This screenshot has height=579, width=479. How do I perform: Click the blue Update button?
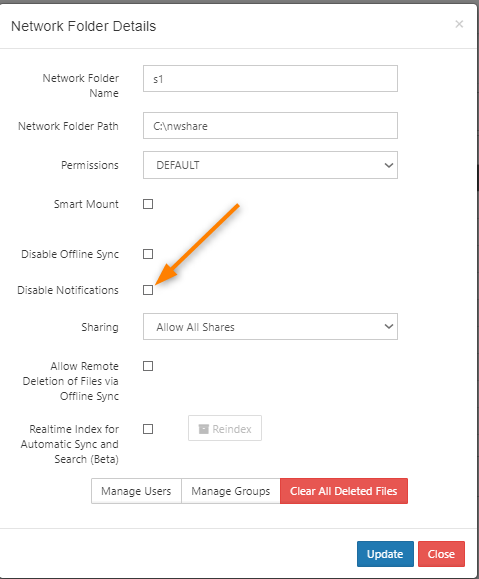pos(385,554)
